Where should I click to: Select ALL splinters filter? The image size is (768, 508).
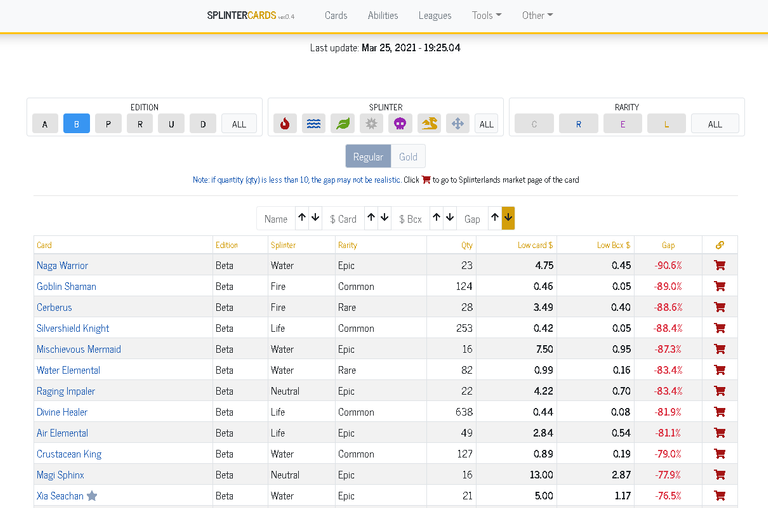point(486,124)
